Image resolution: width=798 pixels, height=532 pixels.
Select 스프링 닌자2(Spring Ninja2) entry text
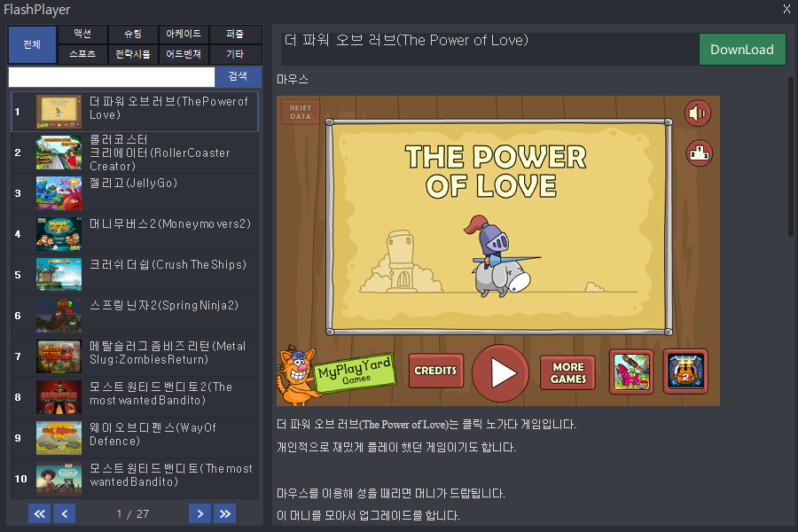(x=164, y=305)
